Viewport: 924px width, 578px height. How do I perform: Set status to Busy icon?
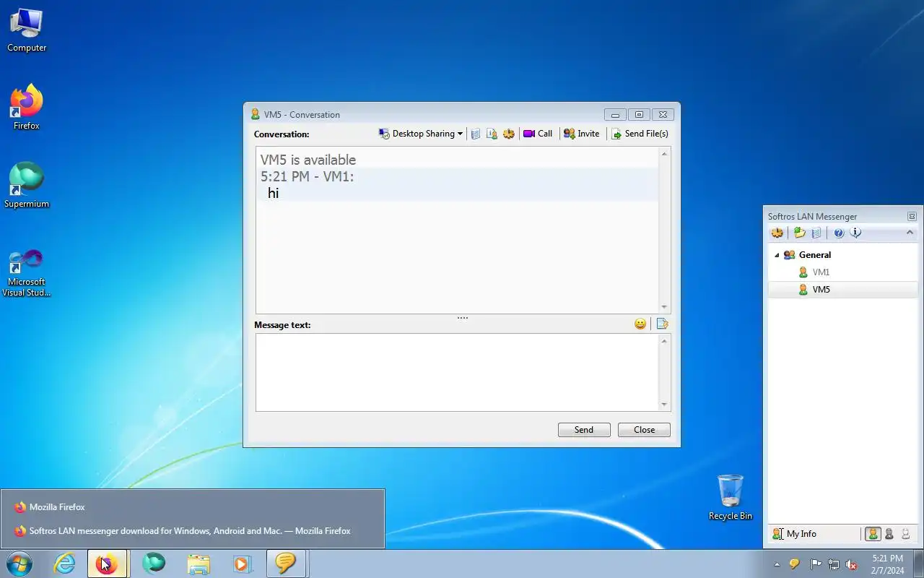pyautogui.click(x=889, y=534)
